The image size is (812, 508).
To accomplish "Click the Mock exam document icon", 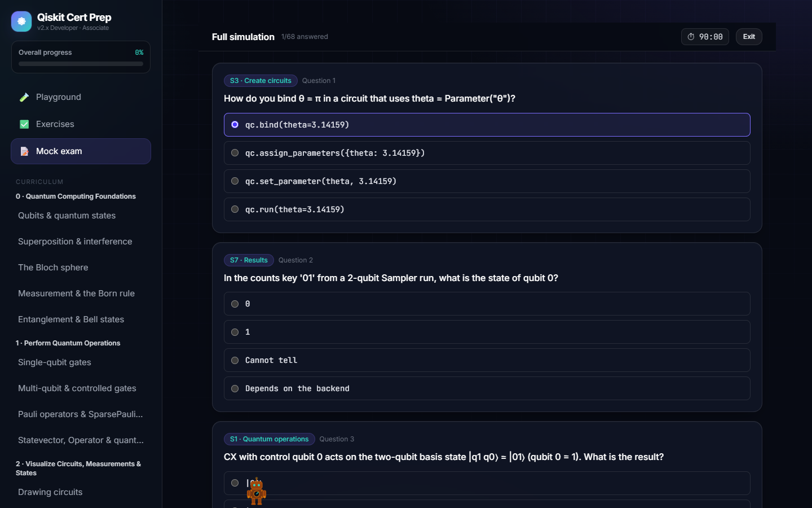I will (x=24, y=151).
